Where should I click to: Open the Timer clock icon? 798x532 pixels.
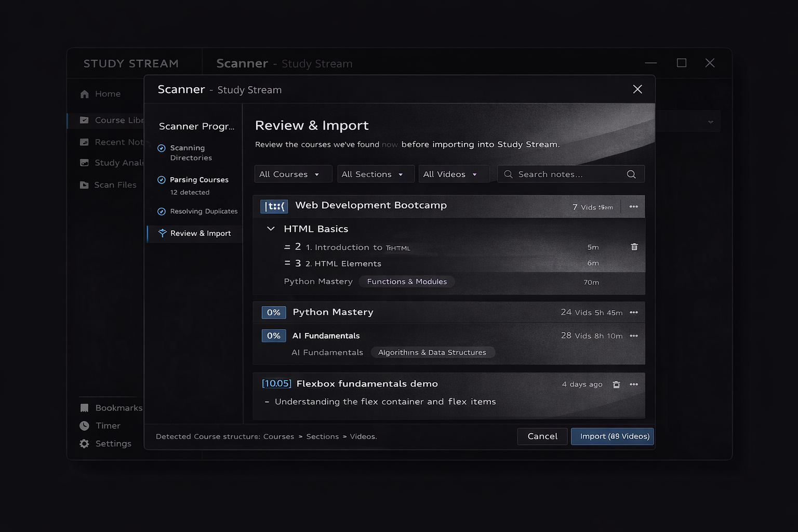pyautogui.click(x=84, y=425)
